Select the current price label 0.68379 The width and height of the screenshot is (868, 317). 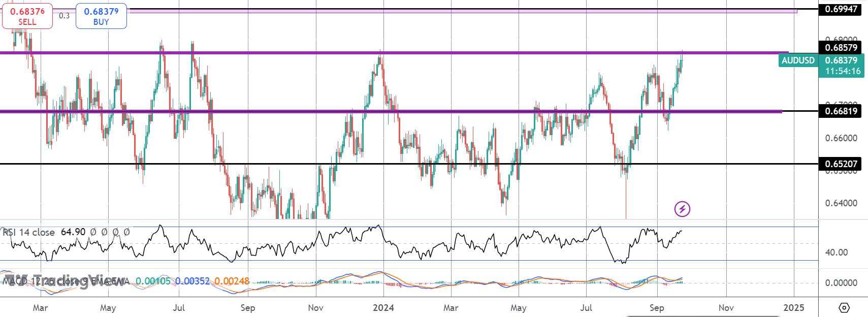(841, 60)
